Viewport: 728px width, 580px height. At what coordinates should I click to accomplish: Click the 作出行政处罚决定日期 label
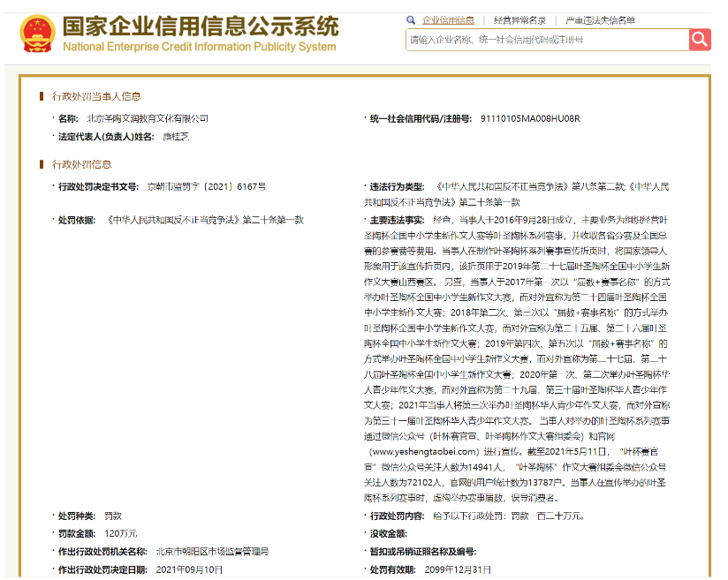pos(102,569)
